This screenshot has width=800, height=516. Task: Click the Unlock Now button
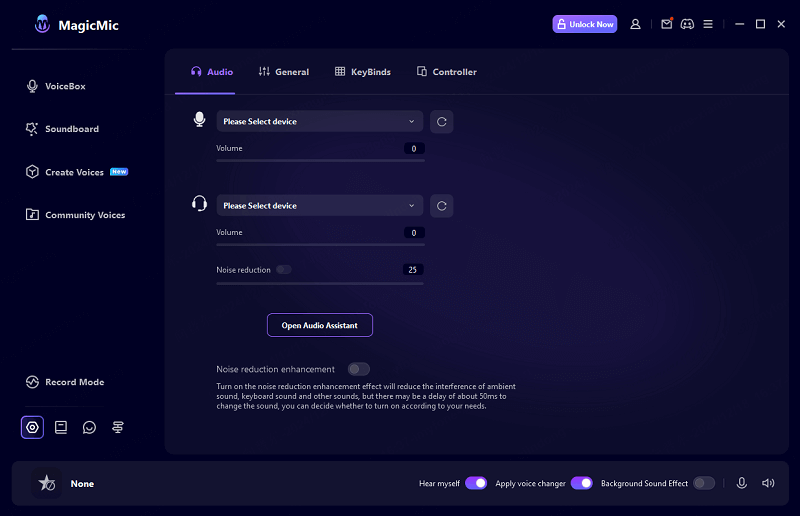[x=585, y=24]
